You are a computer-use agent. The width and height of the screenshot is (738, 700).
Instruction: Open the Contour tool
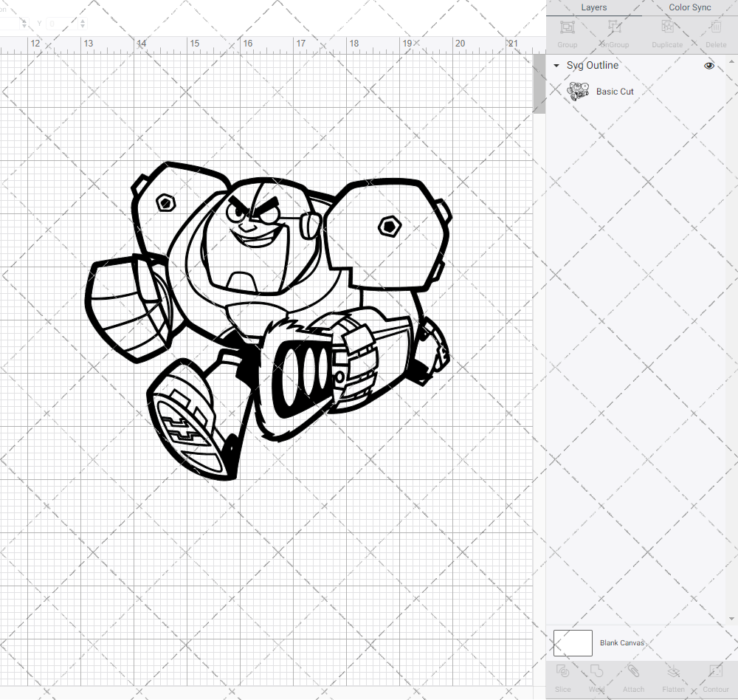tap(715, 678)
